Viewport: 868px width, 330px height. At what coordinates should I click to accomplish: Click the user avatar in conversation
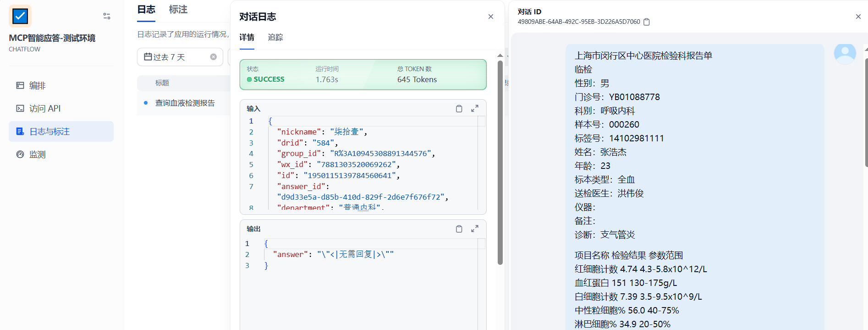point(845,54)
